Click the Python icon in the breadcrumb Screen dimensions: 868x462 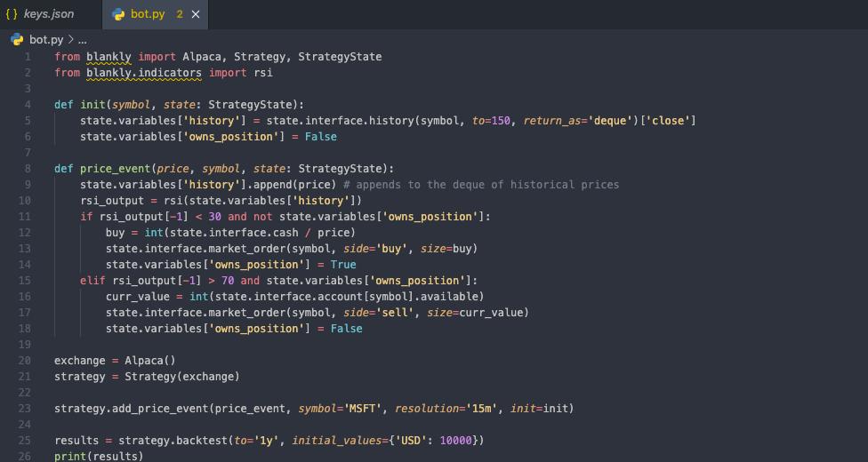point(17,39)
